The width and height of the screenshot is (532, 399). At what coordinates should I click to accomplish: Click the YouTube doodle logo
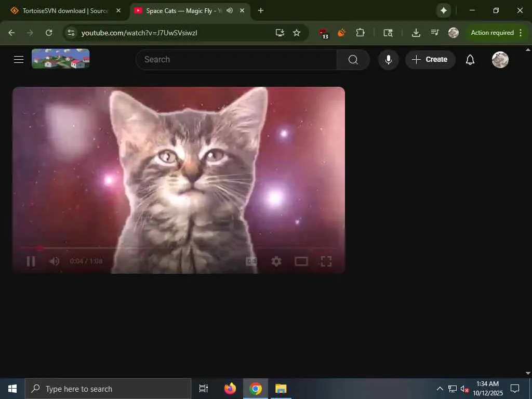(x=61, y=59)
